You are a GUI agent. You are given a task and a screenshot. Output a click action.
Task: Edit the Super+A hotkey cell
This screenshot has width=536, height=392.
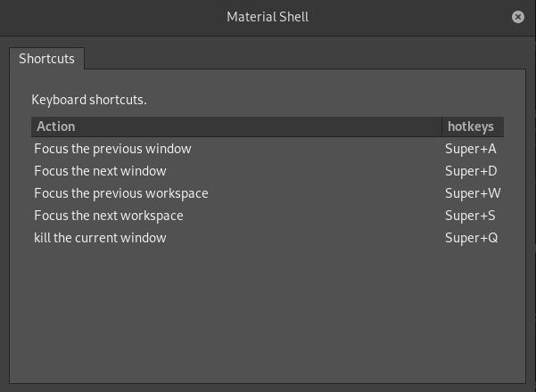coord(471,149)
